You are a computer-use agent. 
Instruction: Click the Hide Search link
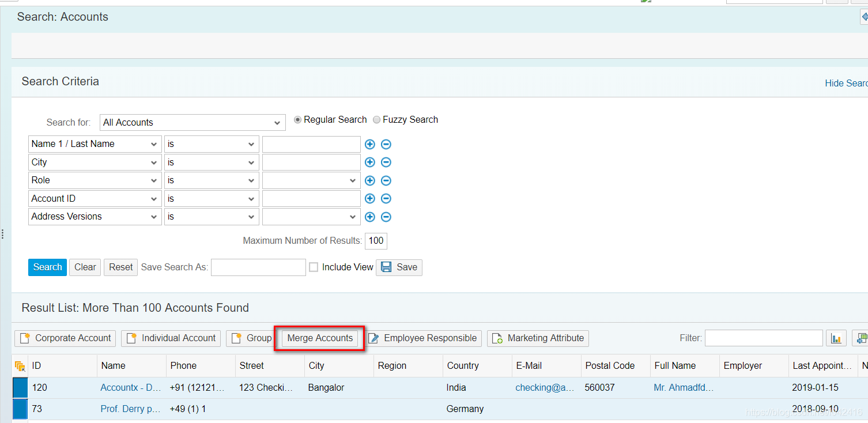[846, 84]
